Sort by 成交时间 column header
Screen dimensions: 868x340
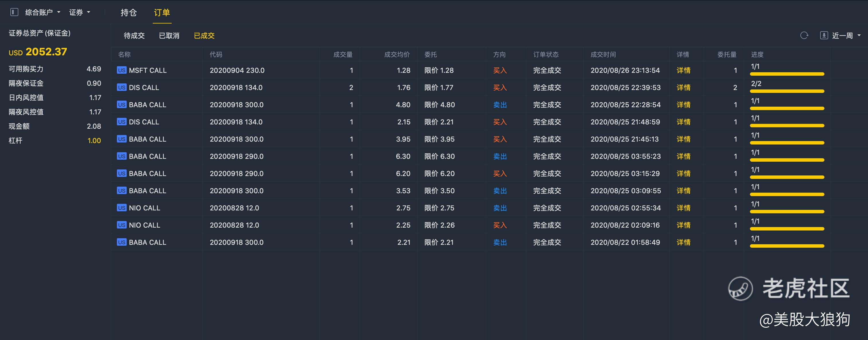coord(603,54)
